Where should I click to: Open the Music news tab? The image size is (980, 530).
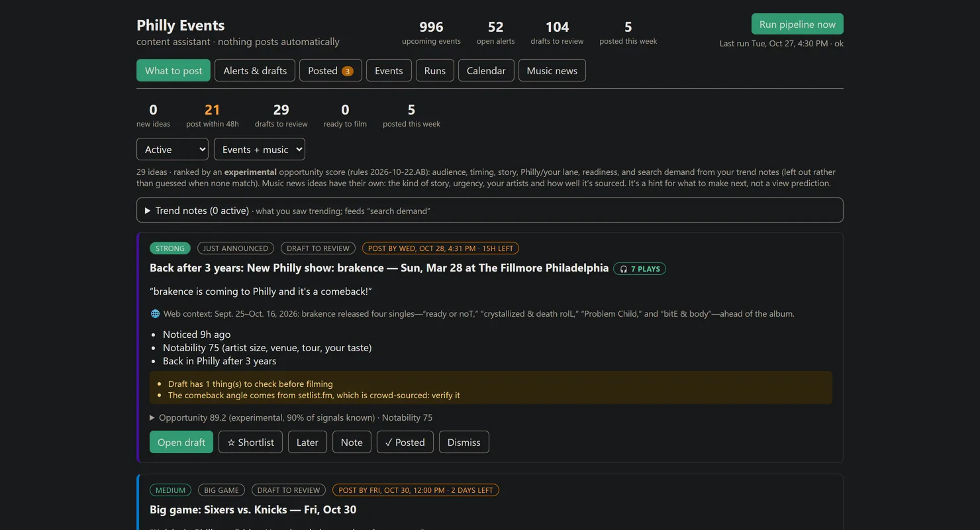(x=552, y=70)
